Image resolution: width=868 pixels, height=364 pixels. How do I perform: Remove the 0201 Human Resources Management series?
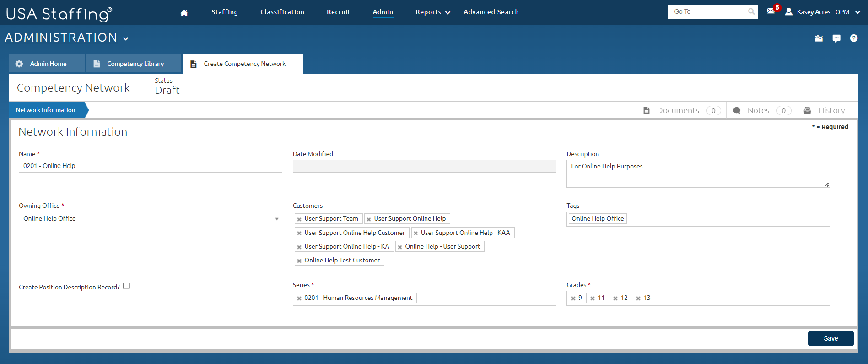[x=299, y=298]
